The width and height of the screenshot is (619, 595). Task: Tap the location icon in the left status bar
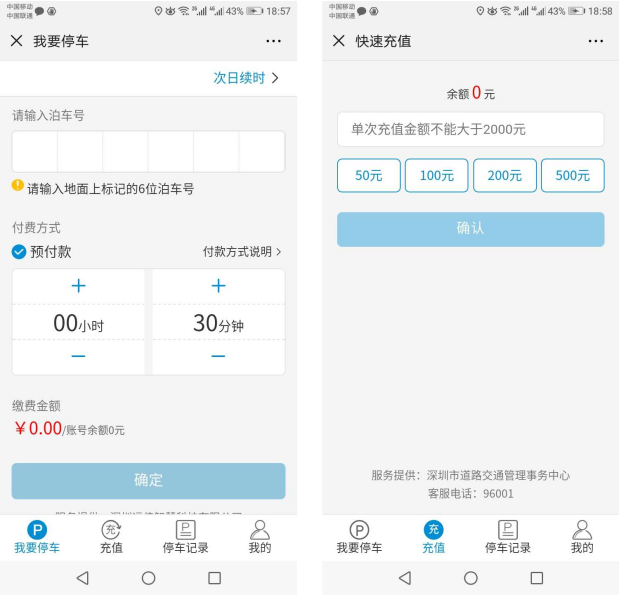pos(158,11)
